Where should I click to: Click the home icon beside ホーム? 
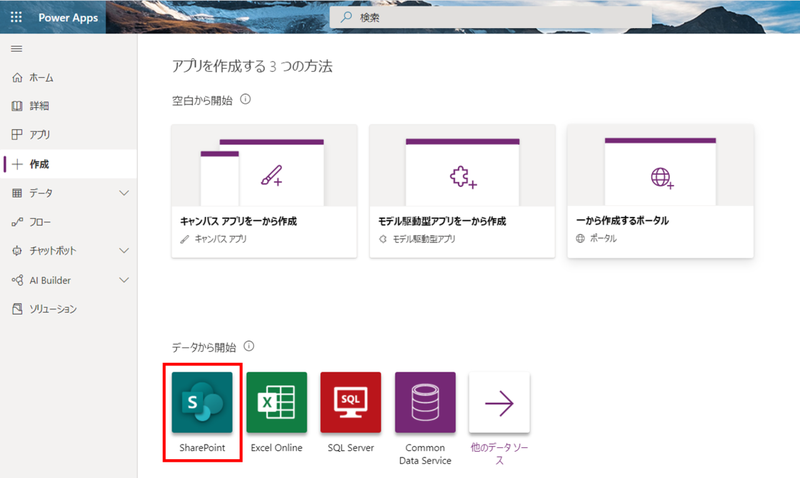[x=17, y=78]
